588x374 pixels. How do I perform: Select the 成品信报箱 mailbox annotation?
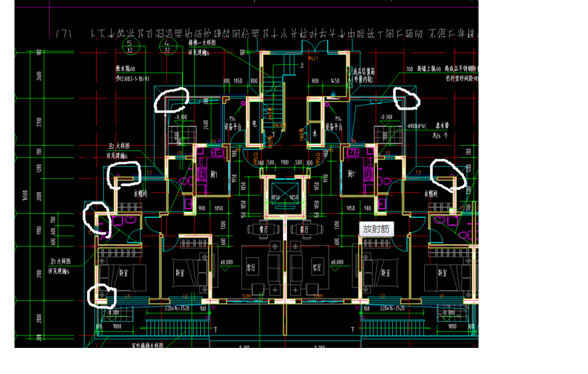(364, 71)
